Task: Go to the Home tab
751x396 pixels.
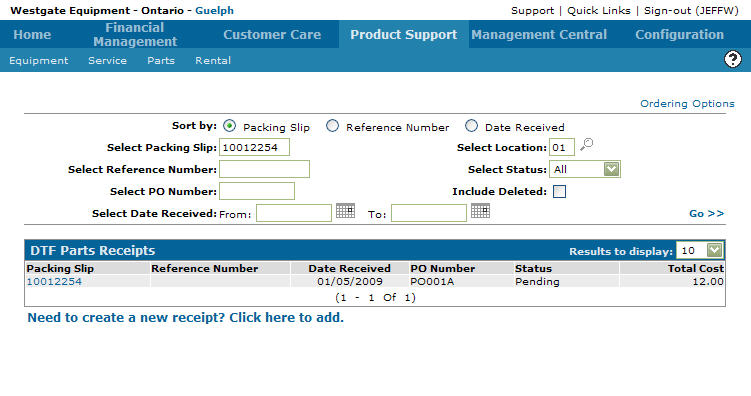Action: (33, 34)
